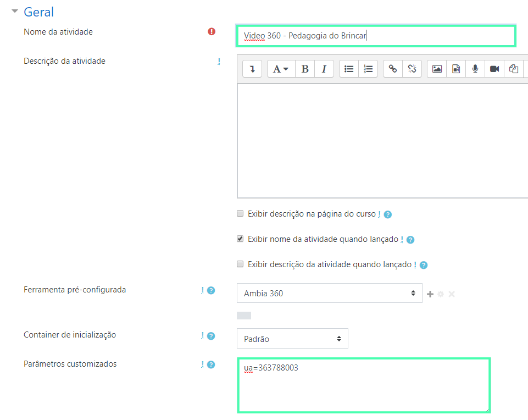
Task: Record video with the camera icon
Action: coord(494,69)
